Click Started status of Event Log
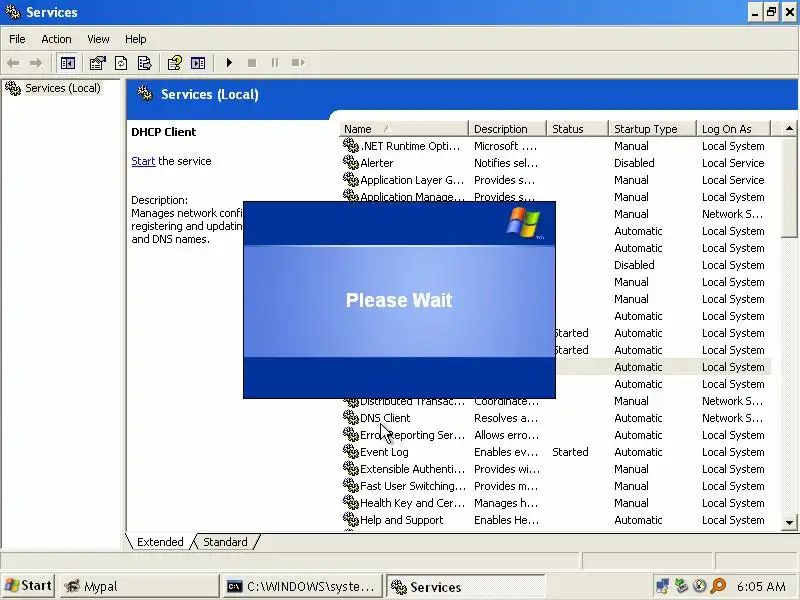800x600 pixels. 570,452
